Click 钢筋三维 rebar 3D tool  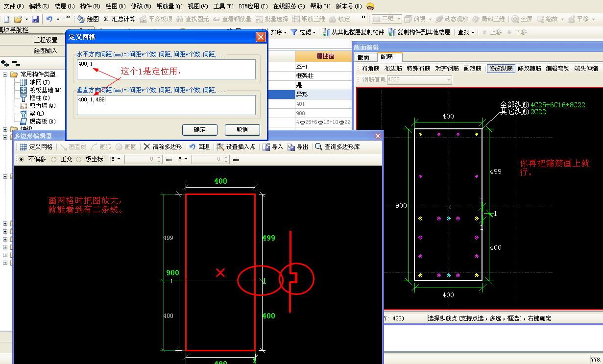coord(309,19)
